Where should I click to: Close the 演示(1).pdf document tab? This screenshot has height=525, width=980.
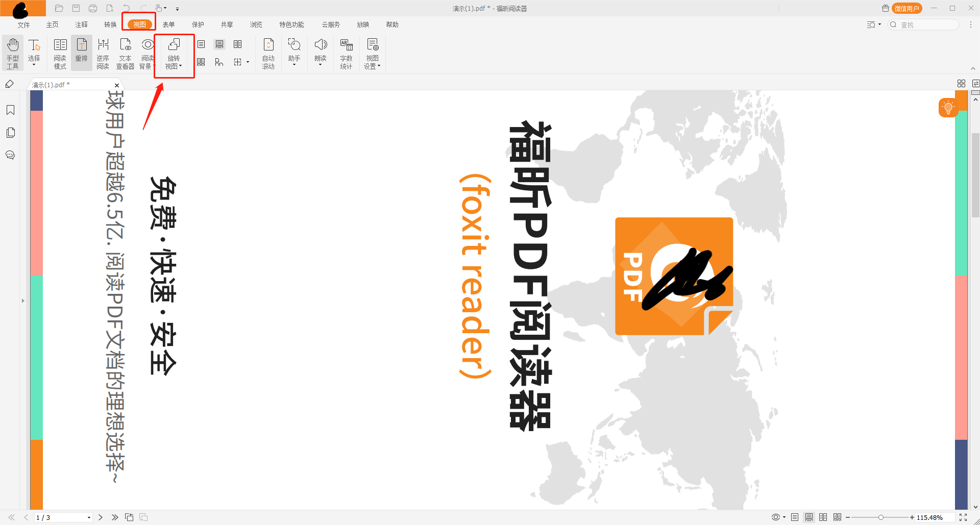(x=116, y=85)
